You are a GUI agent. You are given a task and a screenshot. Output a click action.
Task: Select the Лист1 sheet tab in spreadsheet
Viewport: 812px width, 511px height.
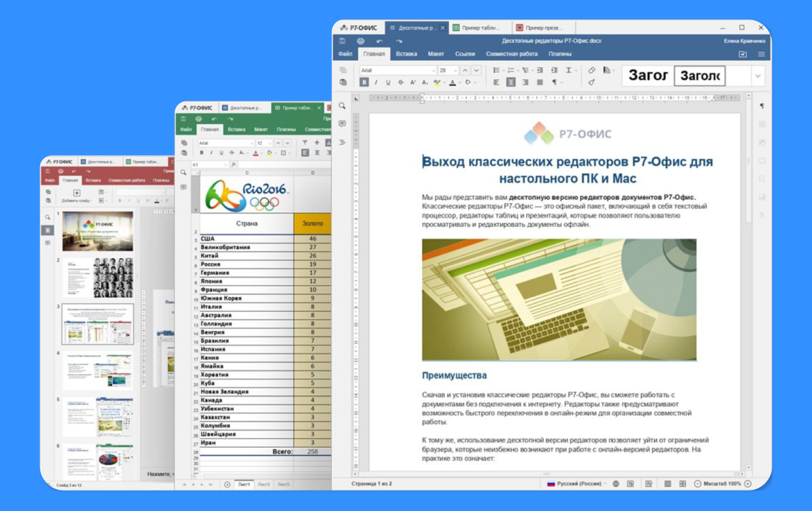(244, 484)
